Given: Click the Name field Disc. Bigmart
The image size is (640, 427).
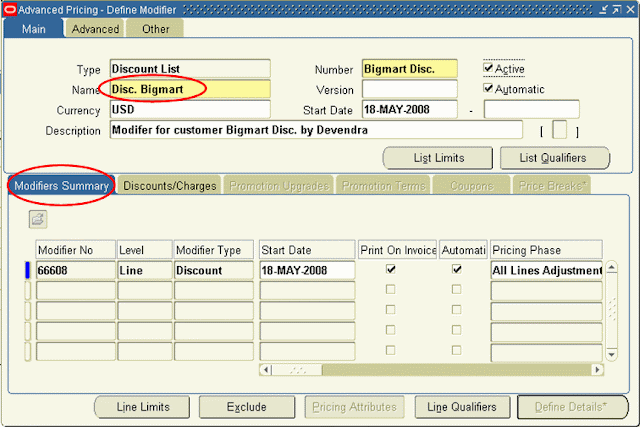Looking at the screenshot, I should click(x=190, y=89).
